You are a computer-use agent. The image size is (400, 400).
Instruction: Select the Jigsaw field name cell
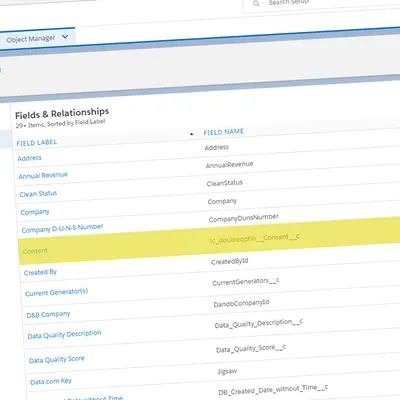click(x=227, y=371)
